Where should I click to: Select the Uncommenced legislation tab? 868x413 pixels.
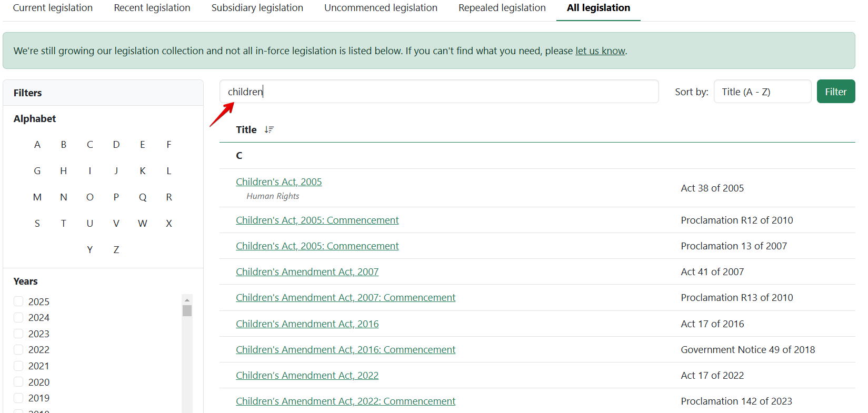381,8
